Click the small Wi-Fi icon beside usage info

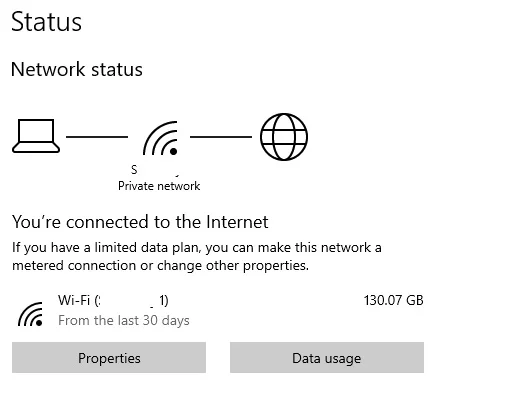point(30,314)
